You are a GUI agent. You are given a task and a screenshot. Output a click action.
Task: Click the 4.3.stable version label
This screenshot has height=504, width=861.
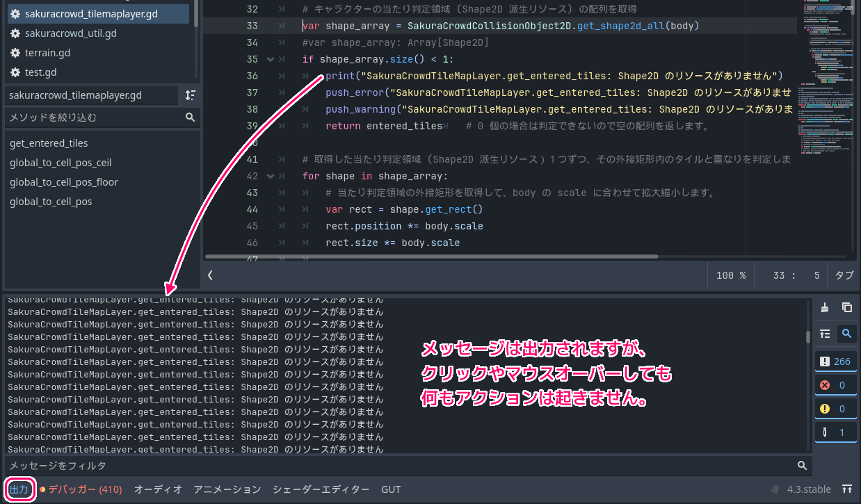point(809,489)
